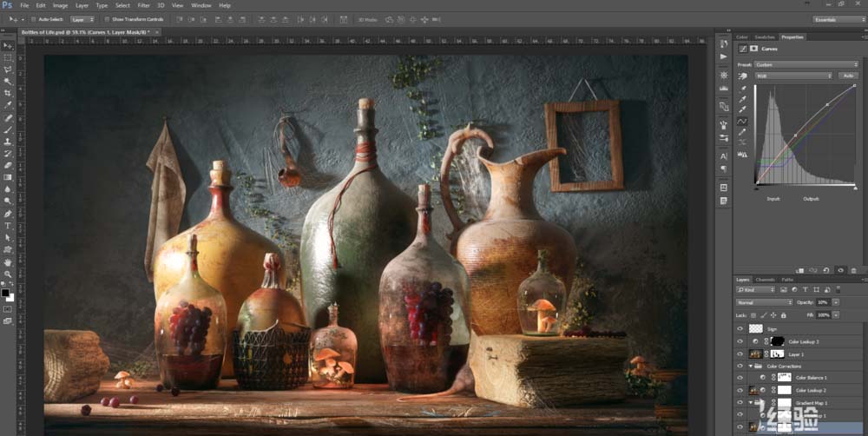The width and height of the screenshot is (868, 436).
Task: Click the white point slider under curve
Action: (855, 188)
